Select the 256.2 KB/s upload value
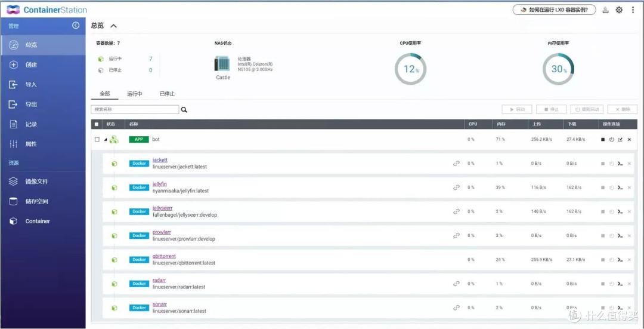This screenshot has width=644, height=329. (541, 139)
